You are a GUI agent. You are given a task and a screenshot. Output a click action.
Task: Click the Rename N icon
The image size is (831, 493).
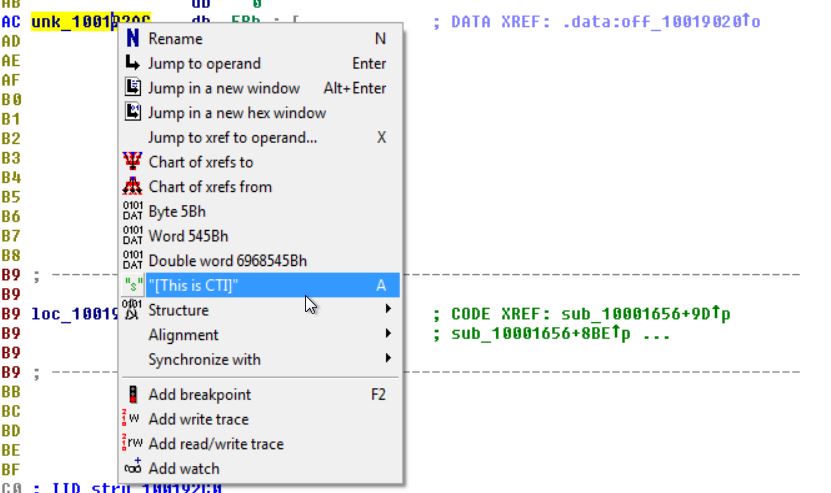tap(132, 38)
